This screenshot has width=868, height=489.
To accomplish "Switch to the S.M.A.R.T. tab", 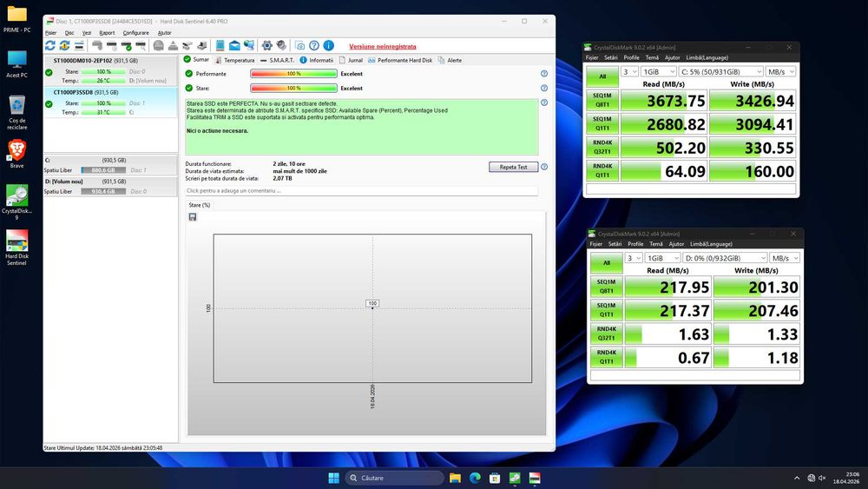I will [278, 60].
